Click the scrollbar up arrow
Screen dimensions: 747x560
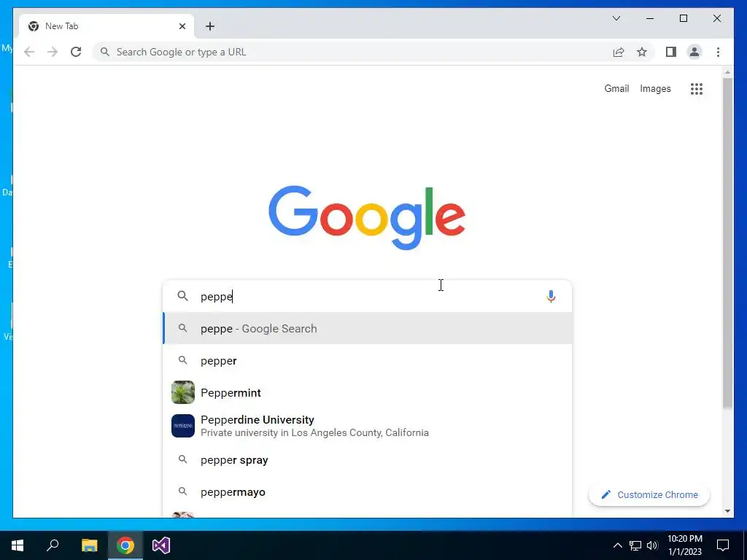coord(727,72)
